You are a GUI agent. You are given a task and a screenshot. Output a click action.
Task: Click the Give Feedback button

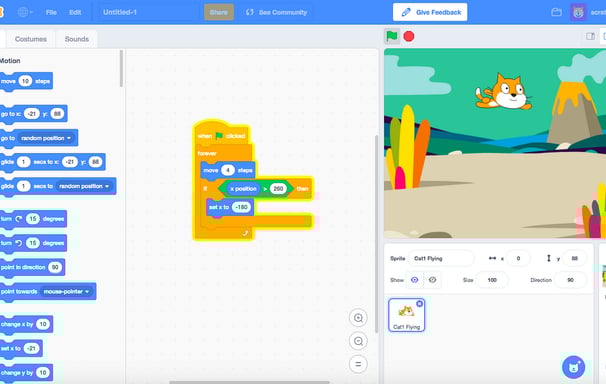pyautogui.click(x=430, y=12)
